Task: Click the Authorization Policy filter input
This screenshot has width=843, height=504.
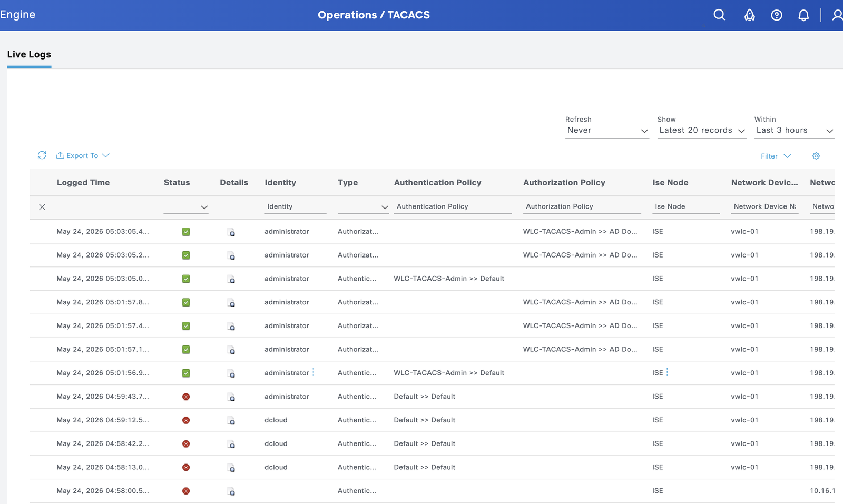Action: click(x=582, y=206)
